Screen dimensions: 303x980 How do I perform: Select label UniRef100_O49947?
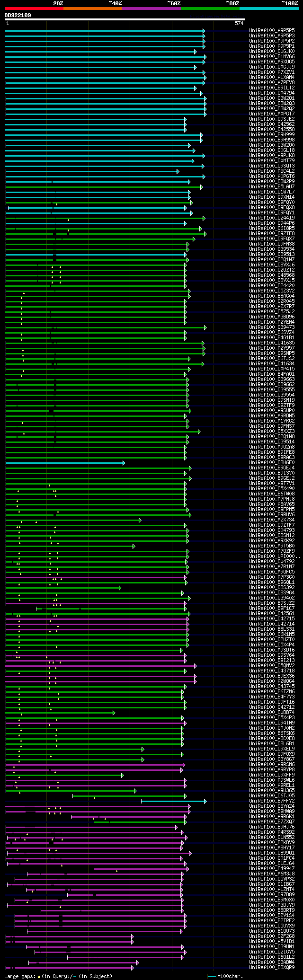pyautogui.click(x=272, y=868)
